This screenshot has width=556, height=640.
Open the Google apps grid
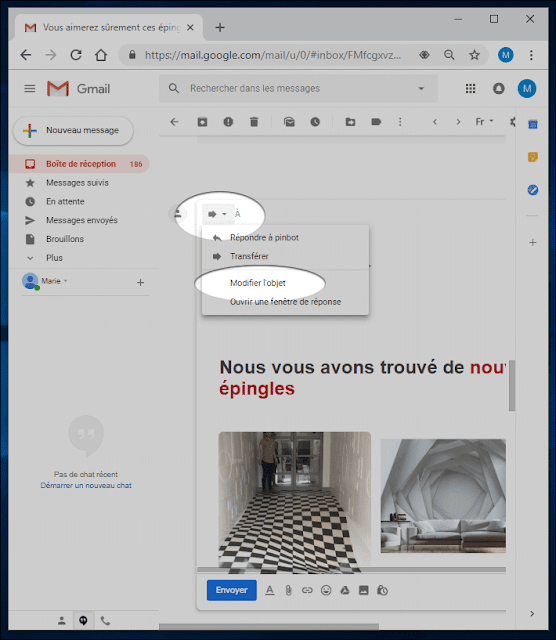[470, 89]
